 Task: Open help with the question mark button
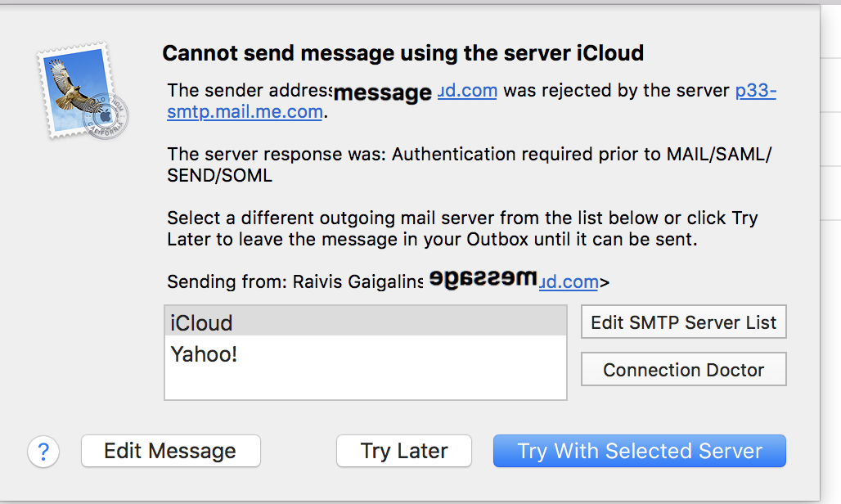[x=43, y=451]
